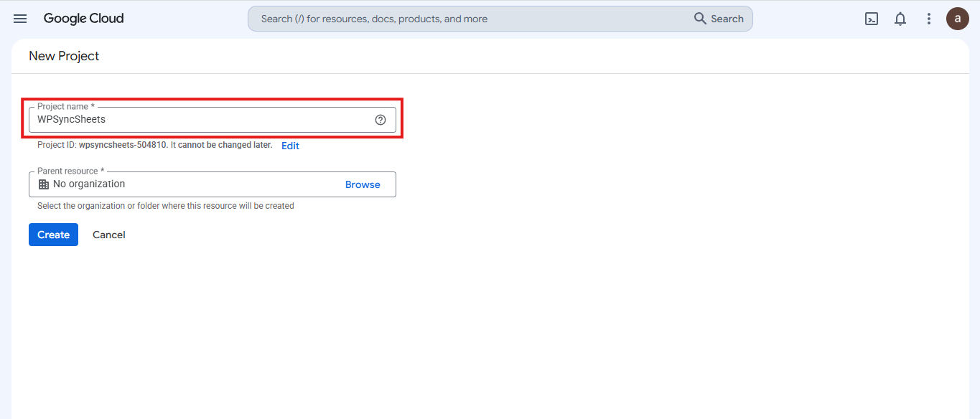Focus the top resource search box

[x=500, y=19]
